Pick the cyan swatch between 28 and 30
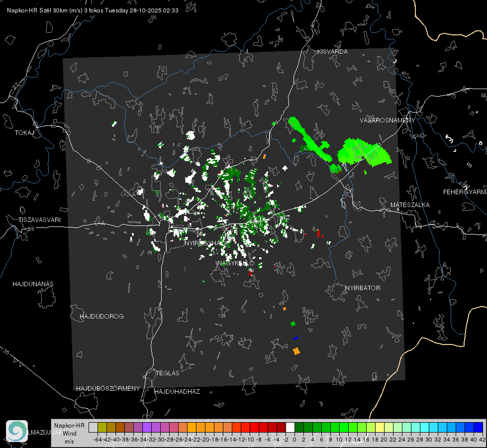 coord(424,427)
